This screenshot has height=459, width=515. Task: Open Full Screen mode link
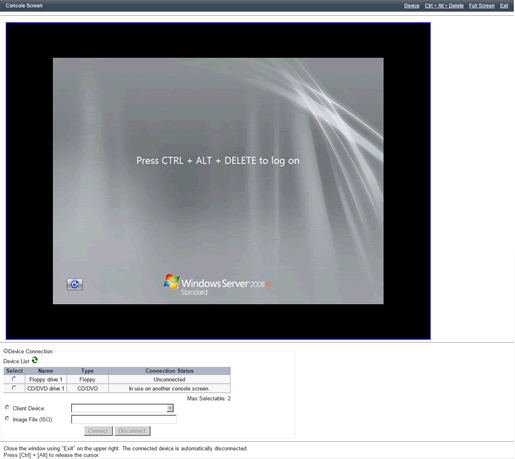[482, 6]
